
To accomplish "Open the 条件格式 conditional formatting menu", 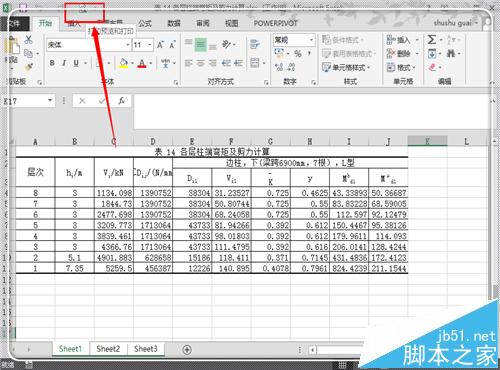I will (343, 40).
